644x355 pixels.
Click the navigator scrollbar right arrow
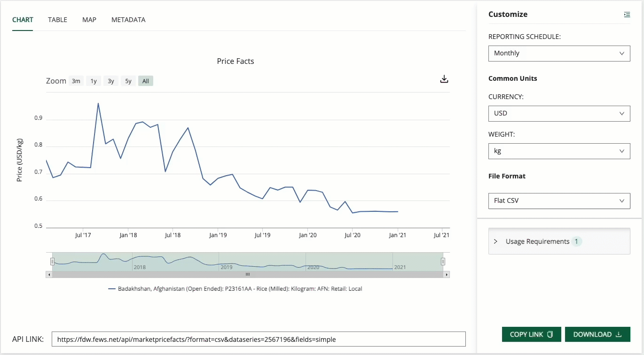click(447, 274)
